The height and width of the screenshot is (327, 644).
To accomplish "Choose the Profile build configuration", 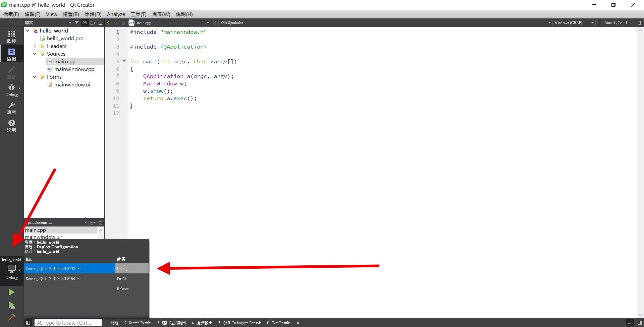I will click(132, 278).
